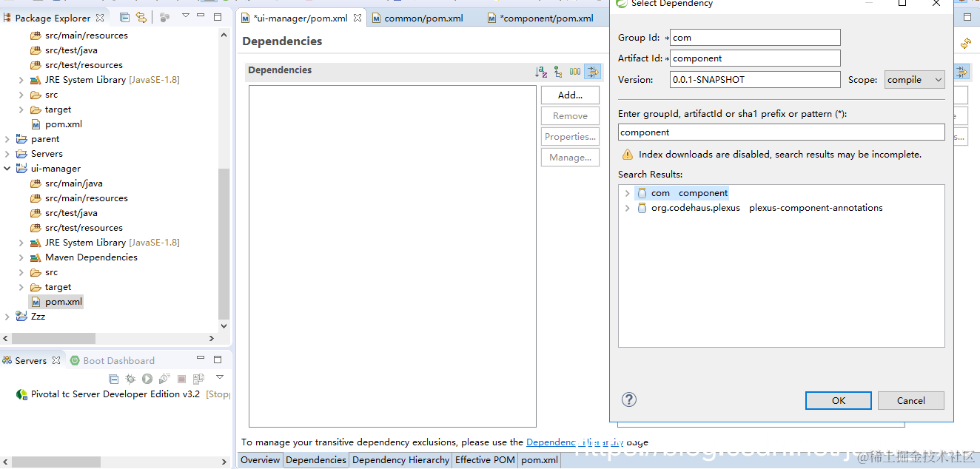Click the Maven Dependencies library icon
The image size is (980, 469).
(36, 257)
